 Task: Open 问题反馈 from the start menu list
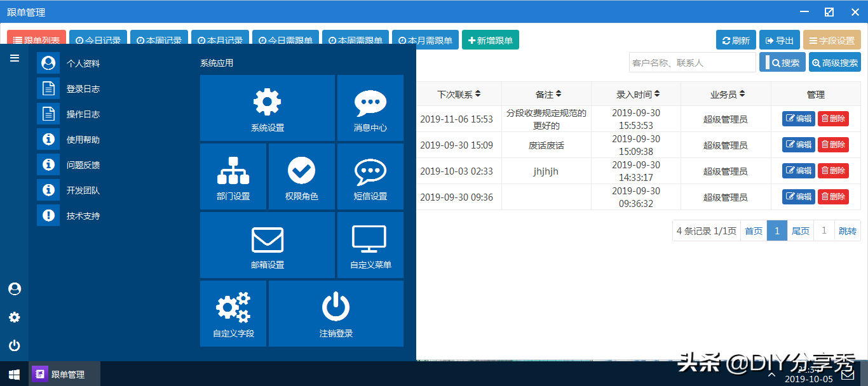[x=69, y=165]
